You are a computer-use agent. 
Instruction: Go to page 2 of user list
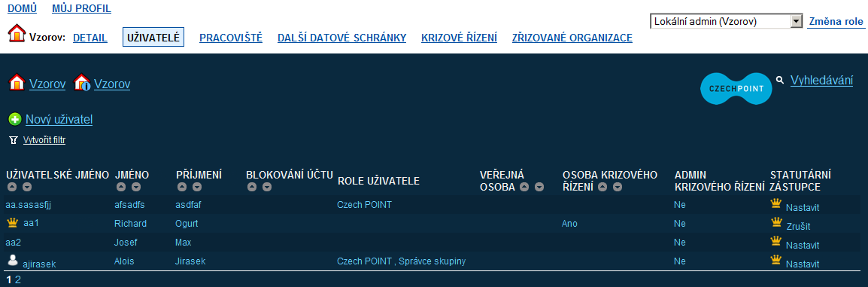pos(18,279)
